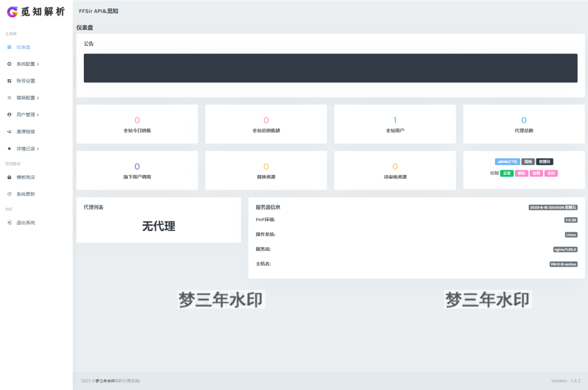588x390 pixels.
Task: Open the 代理总数 stat card
Action: tap(524, 124)
